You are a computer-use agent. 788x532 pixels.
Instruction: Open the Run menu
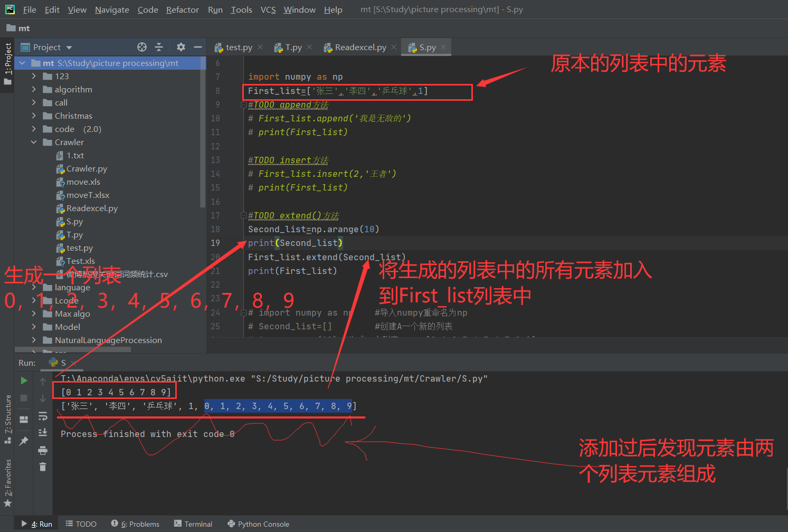tap(215, 9)
